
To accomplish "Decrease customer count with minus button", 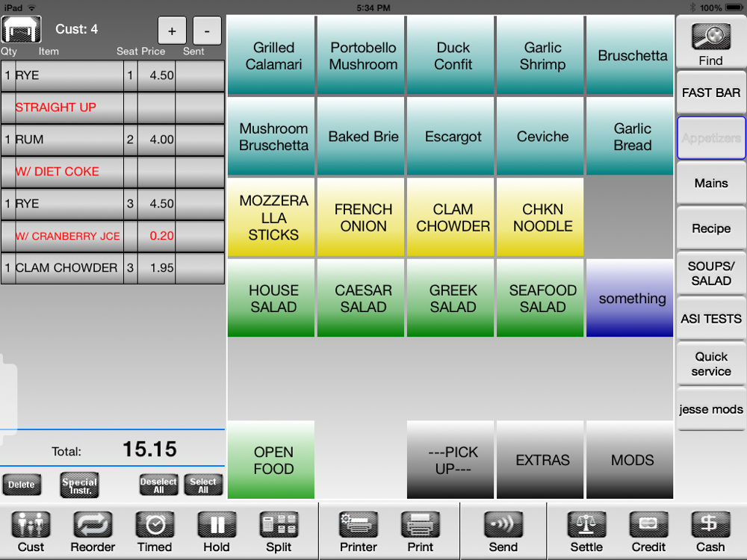I will pos(207,31).
